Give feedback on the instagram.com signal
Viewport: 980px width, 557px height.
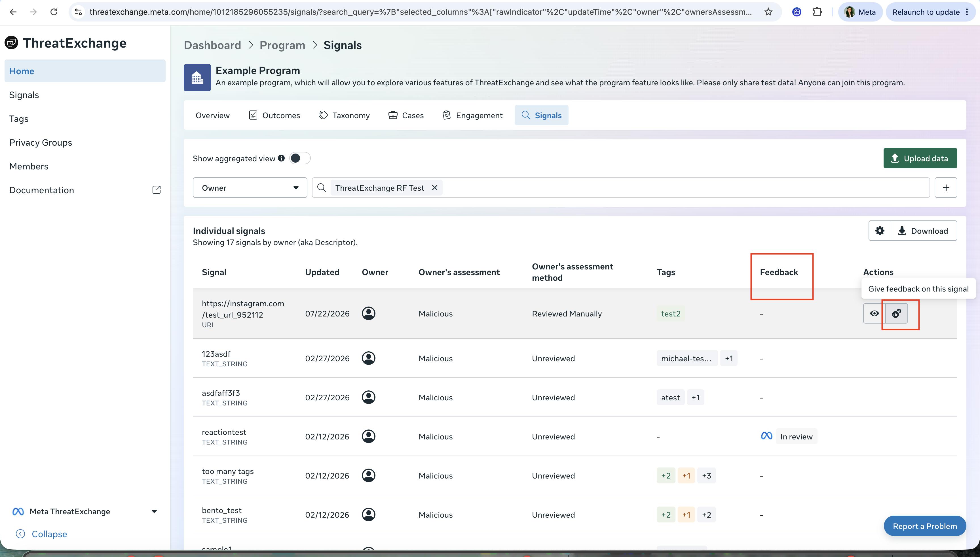897,313
